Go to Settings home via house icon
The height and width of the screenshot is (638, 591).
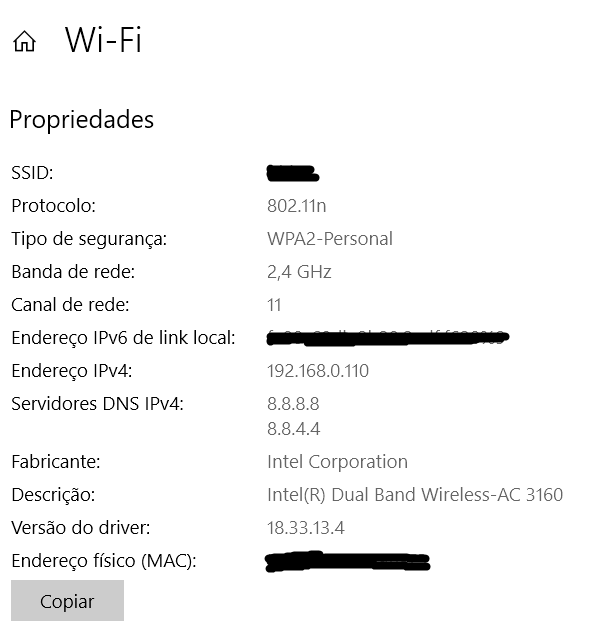coord(24,42)
